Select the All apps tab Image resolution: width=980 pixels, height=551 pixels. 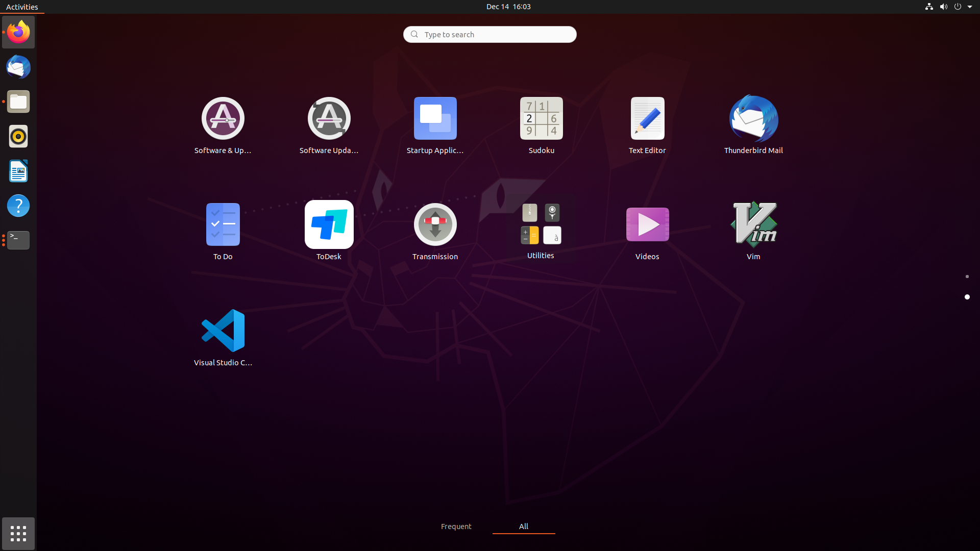(x=524, y=527)
